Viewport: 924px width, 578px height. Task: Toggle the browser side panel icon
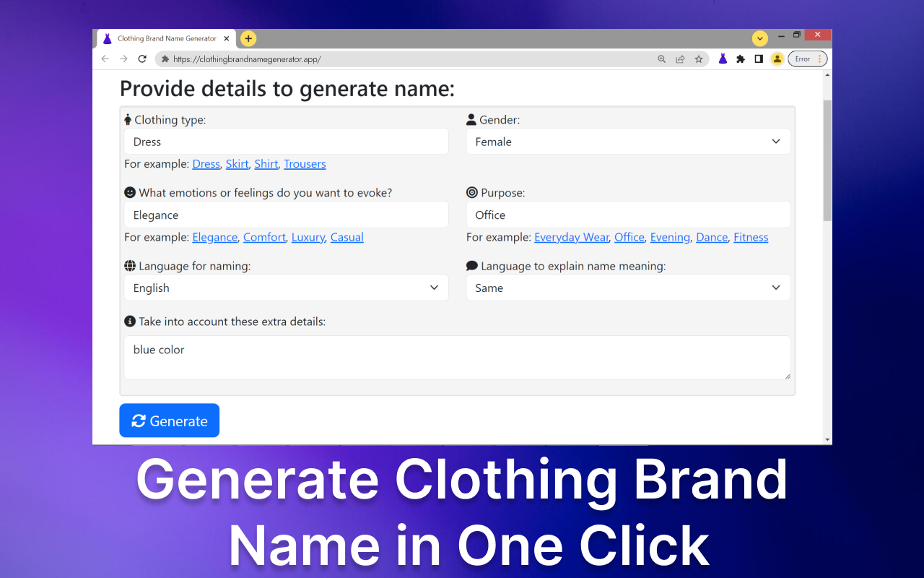[759, 59]
